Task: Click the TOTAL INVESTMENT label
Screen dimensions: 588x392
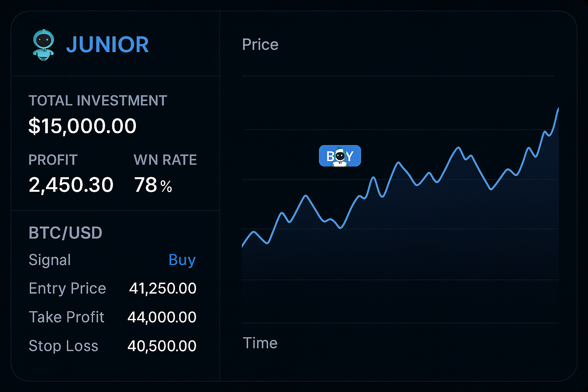Action: [98, 101]
